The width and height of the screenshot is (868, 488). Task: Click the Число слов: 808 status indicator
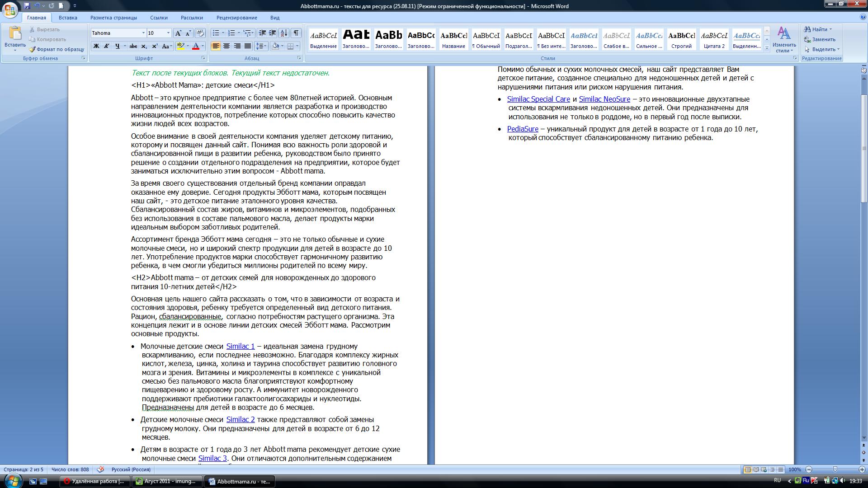(70, 469)
